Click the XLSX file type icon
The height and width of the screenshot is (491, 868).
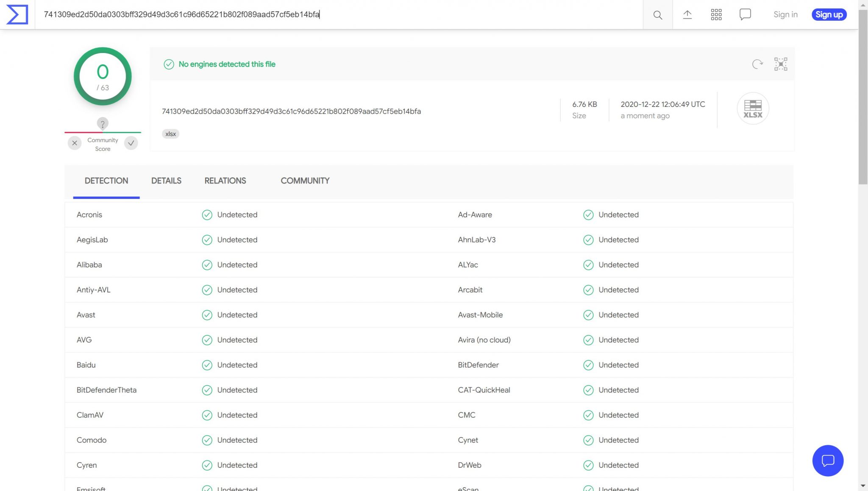[753, 108]
